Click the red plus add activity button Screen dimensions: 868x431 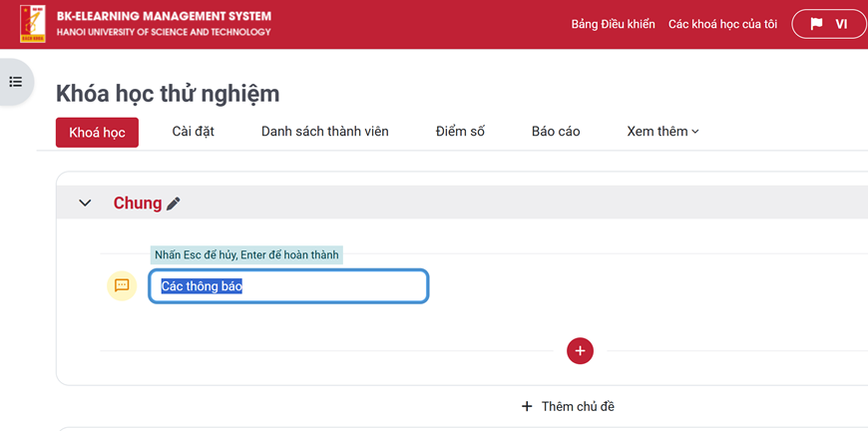580,351
